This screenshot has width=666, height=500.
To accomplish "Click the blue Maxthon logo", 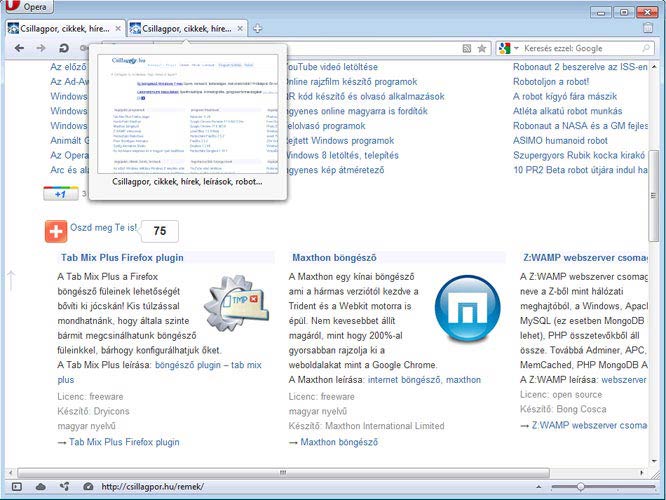I will 468,308.
